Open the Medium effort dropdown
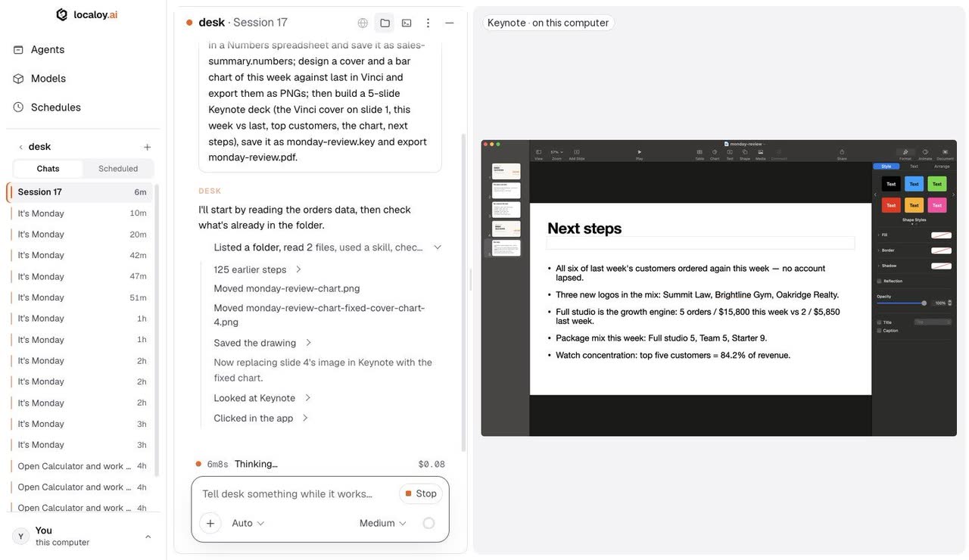This screenshot has width=969, height=560. tap(383, 523)
